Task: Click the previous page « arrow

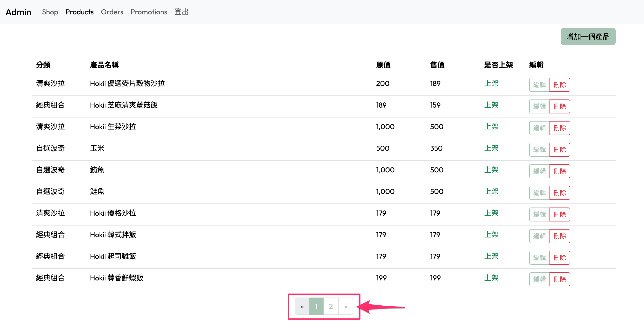Action: 302,306
